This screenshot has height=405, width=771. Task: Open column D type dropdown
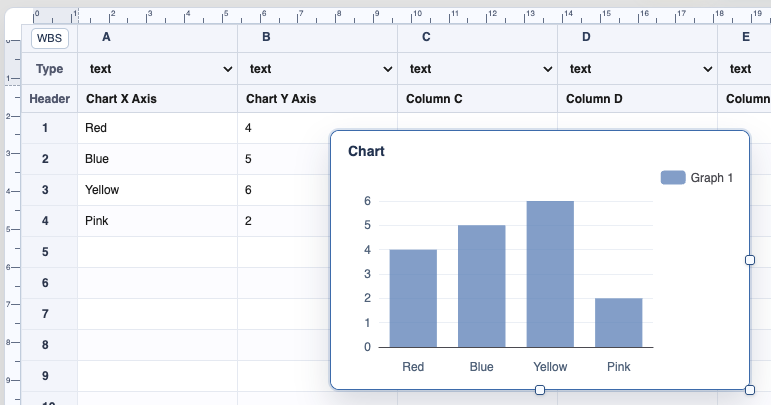point(638,69)
